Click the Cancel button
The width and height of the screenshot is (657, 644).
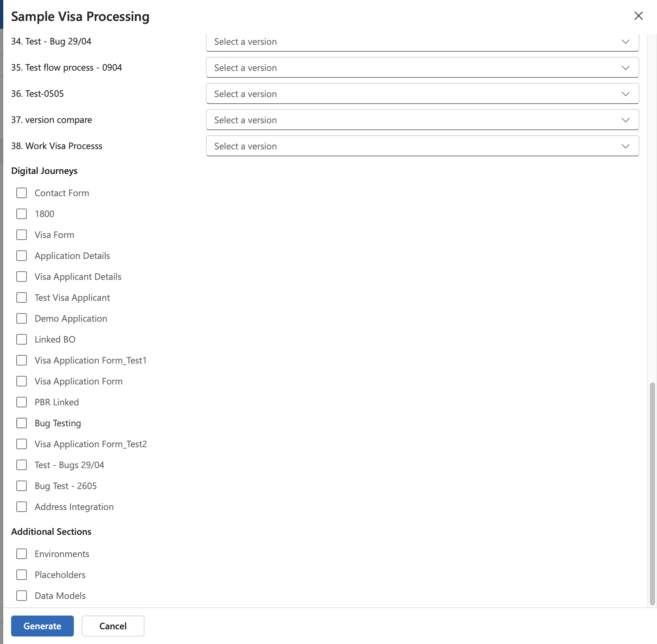coord(112,626)
